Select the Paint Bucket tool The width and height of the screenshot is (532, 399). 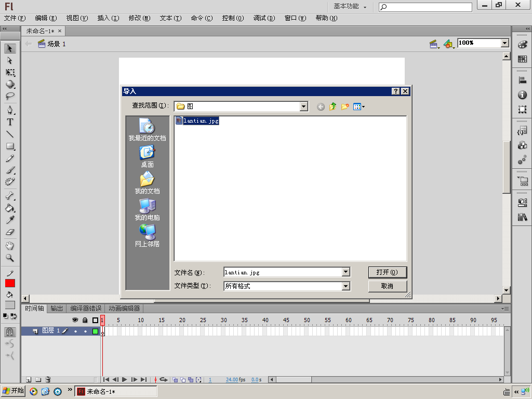(x=10, y=208)
